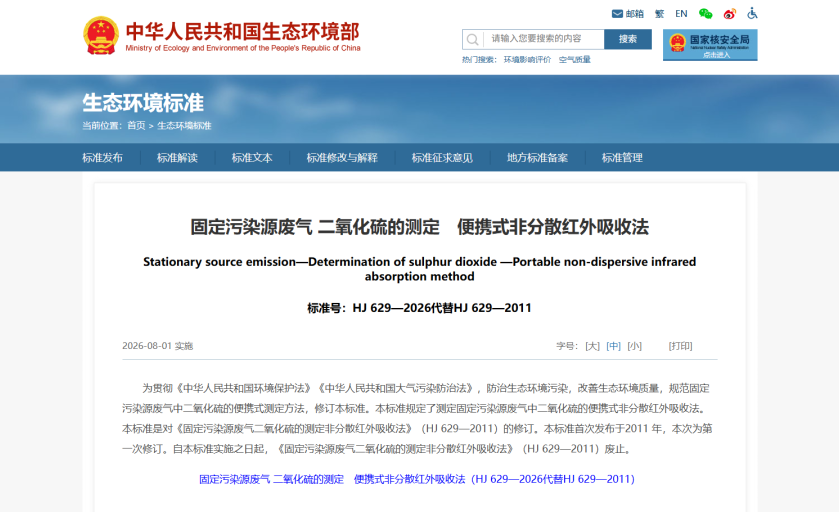
Task: Click the search magnifier icon
Action: (x=472, y=39)
